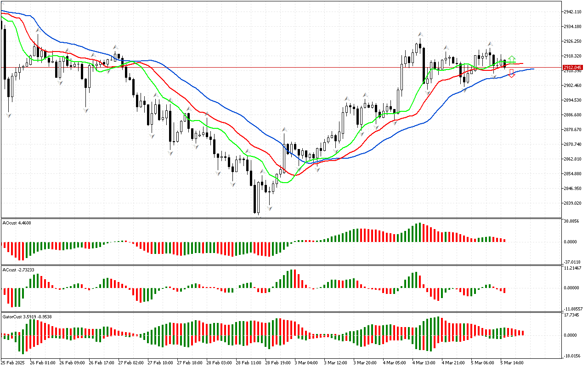
Task: Click the up fractal above the 28 Feb 19:00 spike
Action: (285, 130)
